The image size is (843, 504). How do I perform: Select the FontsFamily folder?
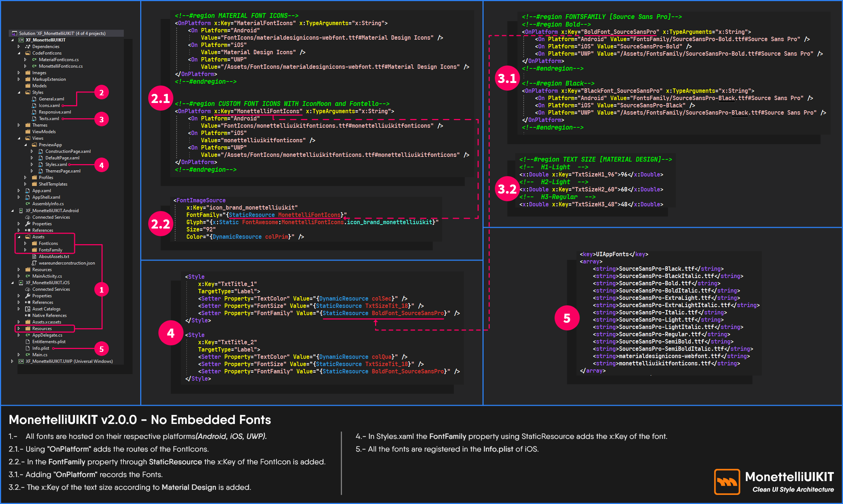point(50,250)
